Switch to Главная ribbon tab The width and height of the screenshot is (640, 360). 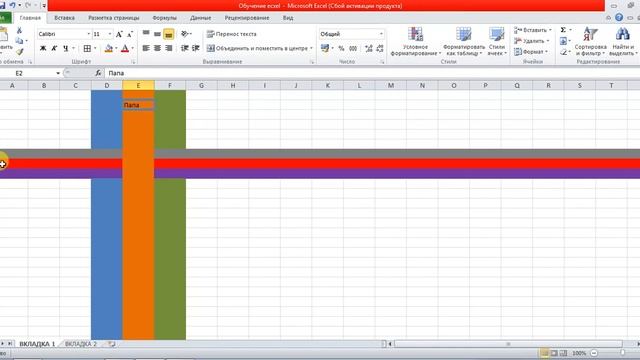pyautogui.click(x=30, y=18)
